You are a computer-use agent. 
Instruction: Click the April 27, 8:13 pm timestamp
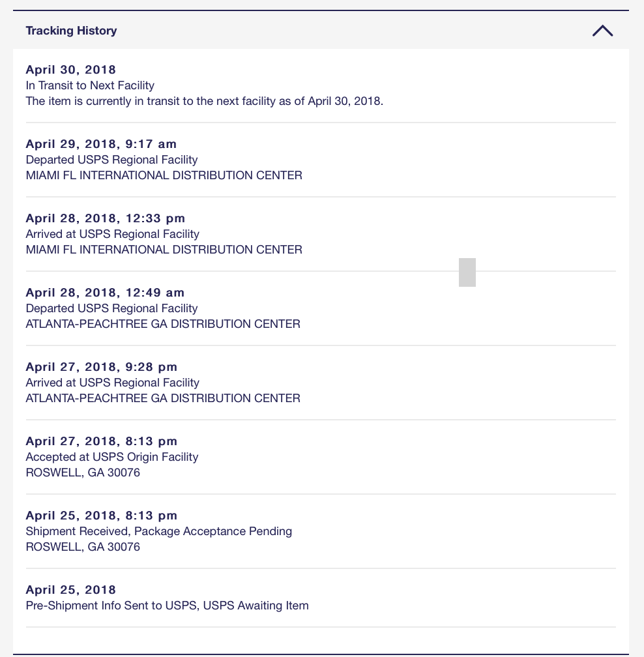101,441
